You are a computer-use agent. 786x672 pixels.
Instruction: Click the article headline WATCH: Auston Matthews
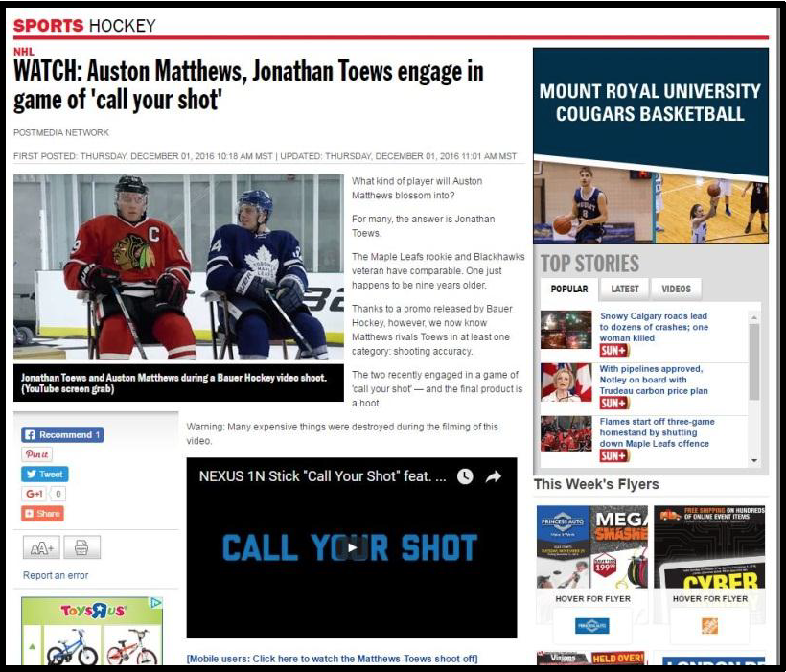pos(248,85)
